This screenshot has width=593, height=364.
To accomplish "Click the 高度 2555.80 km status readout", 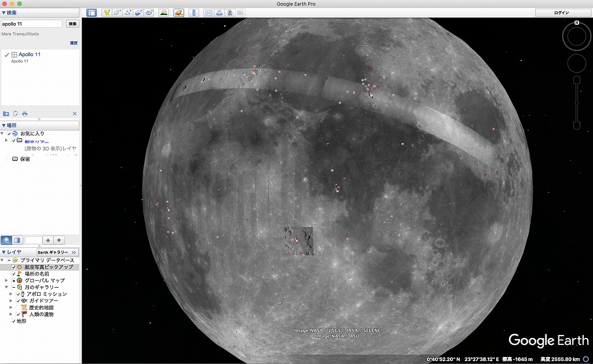I will pos(560,359).
